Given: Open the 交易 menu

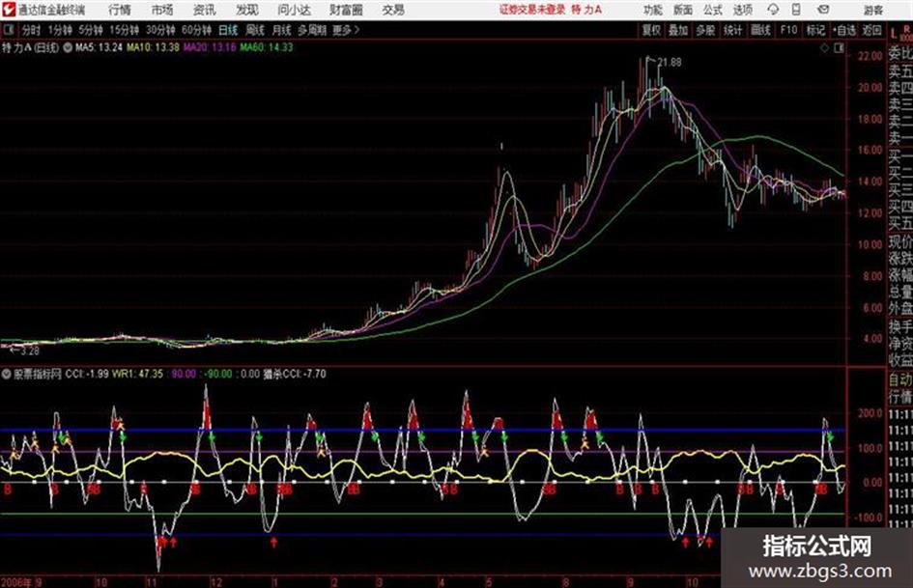Looking at the screenshot, I should point(393,10).
